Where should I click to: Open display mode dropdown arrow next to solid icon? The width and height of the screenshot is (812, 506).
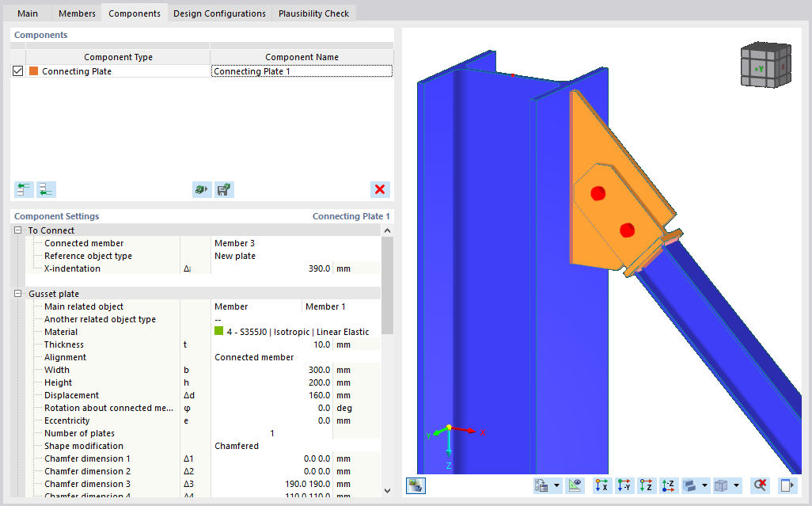(705, 485)
